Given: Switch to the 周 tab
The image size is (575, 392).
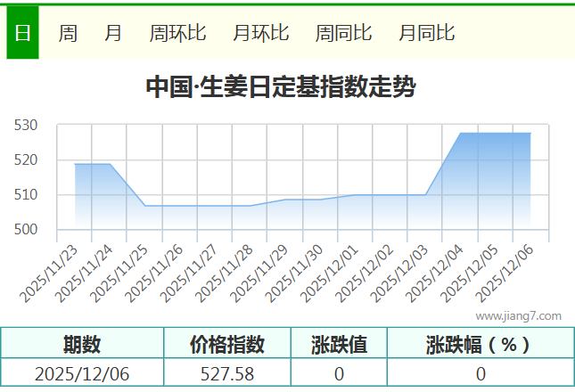Looking at the screenshot, I should tap(68, 33).
